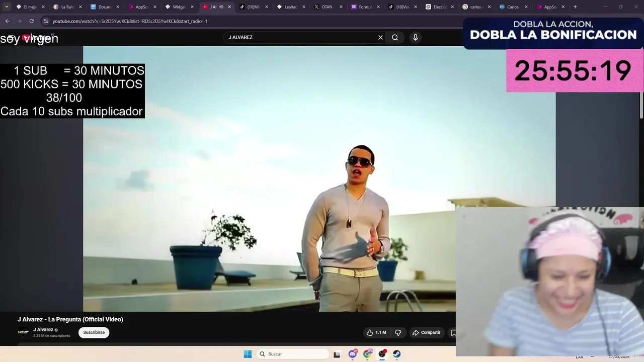Image resolution: width=644 pixels, height=362 pixels.
Task: Mute the J Alvarez tab audio icon
Action: (x=221, y=7)
